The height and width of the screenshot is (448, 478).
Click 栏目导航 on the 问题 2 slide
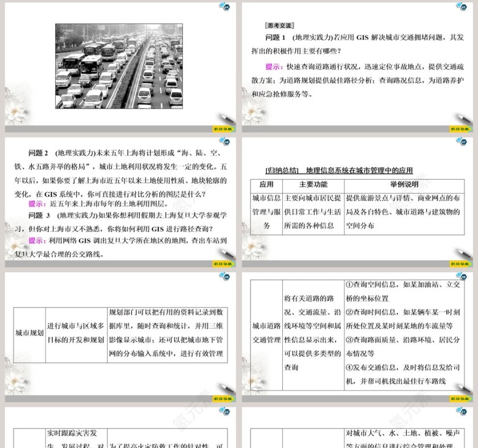pyautogui.click(x=222, y=264)
